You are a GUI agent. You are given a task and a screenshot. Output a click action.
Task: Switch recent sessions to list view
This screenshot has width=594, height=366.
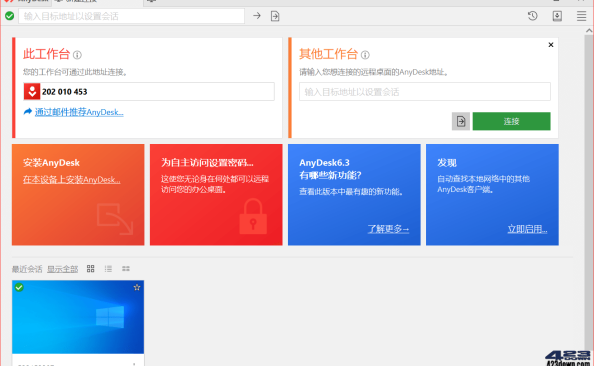[108, 269]
